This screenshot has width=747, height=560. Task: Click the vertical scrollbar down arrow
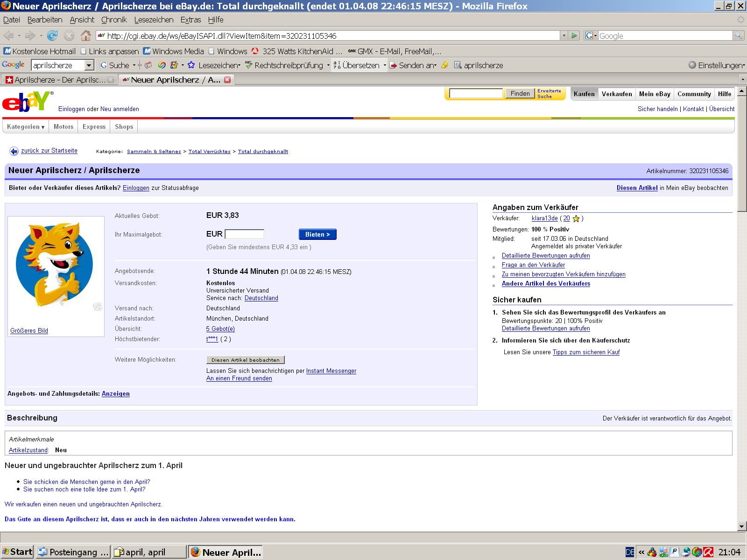(742, 526)
